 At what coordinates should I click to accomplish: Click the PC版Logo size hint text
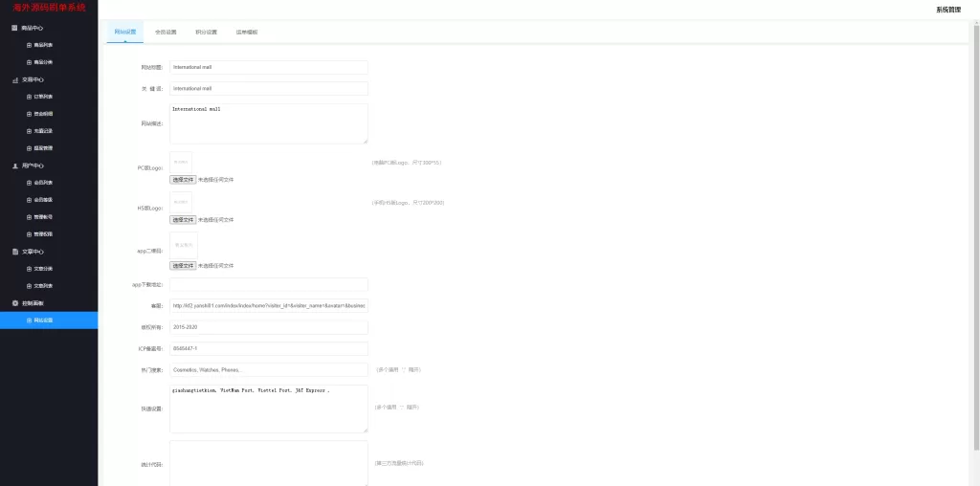click(407, 163)
